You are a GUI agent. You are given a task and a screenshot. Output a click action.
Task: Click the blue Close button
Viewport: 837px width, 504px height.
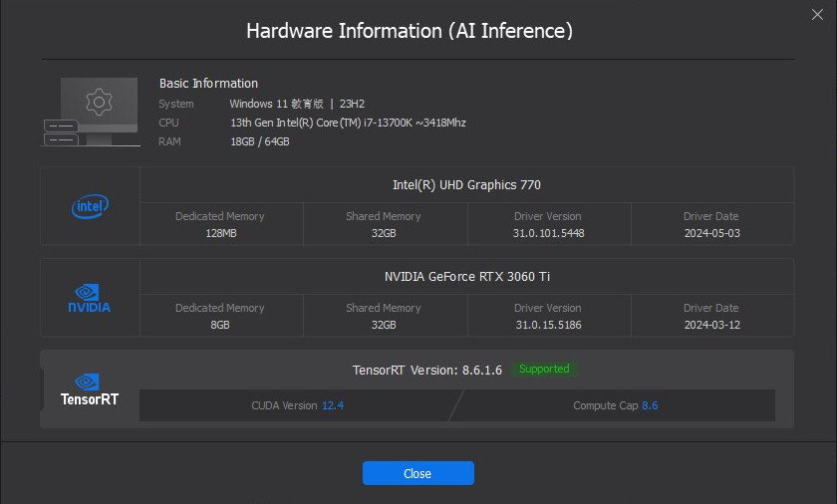point(418,473)
